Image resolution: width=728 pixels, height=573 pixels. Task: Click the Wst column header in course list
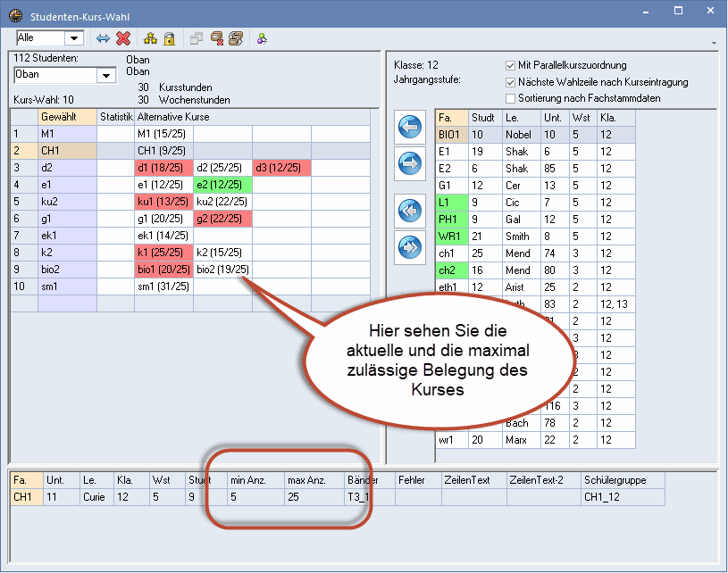582,118
